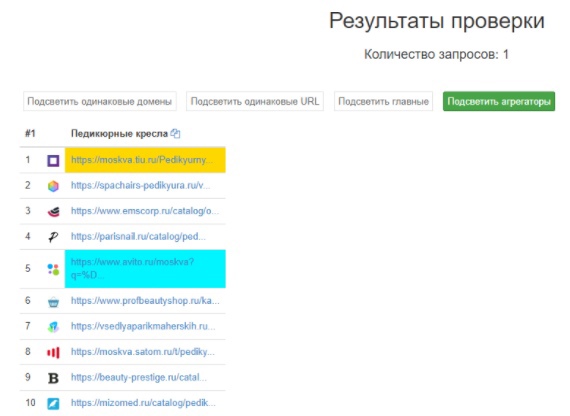Click the Результаты проверки heading

(x=437, y=20)
